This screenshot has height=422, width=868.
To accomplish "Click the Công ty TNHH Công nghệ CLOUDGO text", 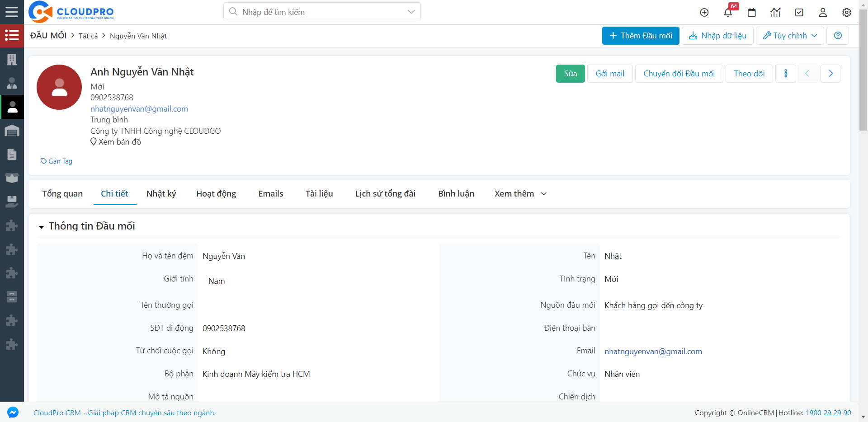I will [x=156, y=131].
